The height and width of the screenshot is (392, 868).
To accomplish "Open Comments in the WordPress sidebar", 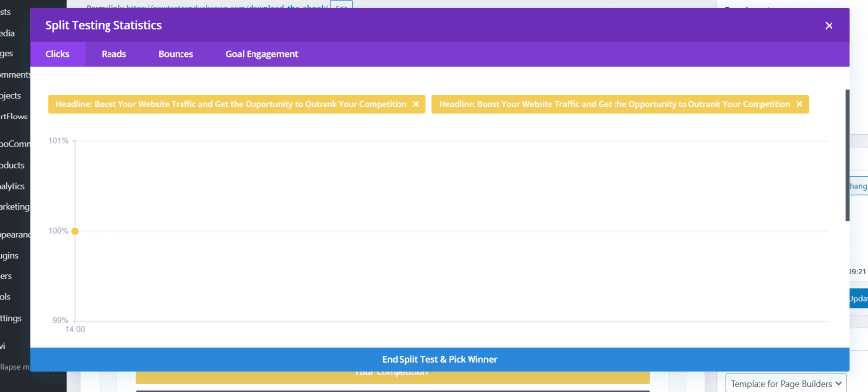I will pos(15,75).
